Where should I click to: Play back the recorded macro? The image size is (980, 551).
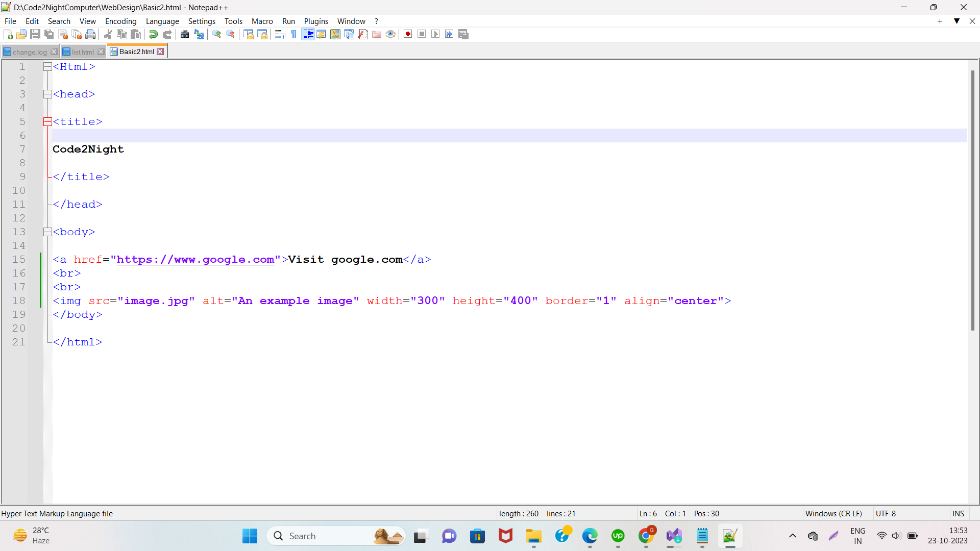(435, 34)
